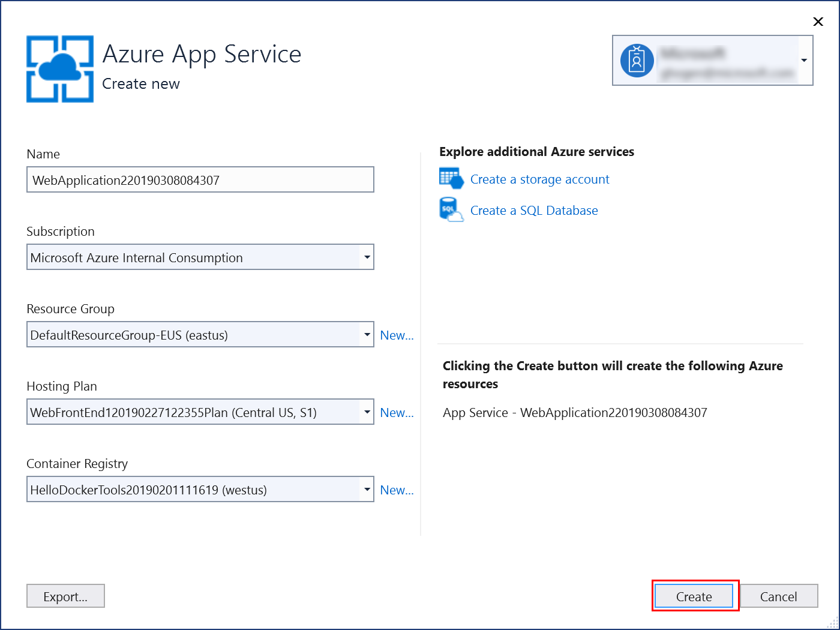Close the Azure App Service dialog
840x630 pixels.
coord(818,21)
